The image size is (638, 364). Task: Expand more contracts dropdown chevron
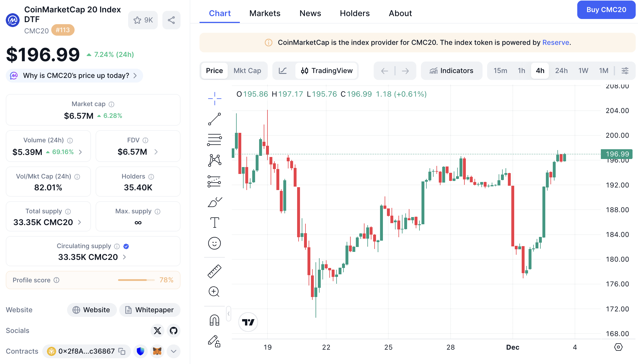click(x=173, y=351)
